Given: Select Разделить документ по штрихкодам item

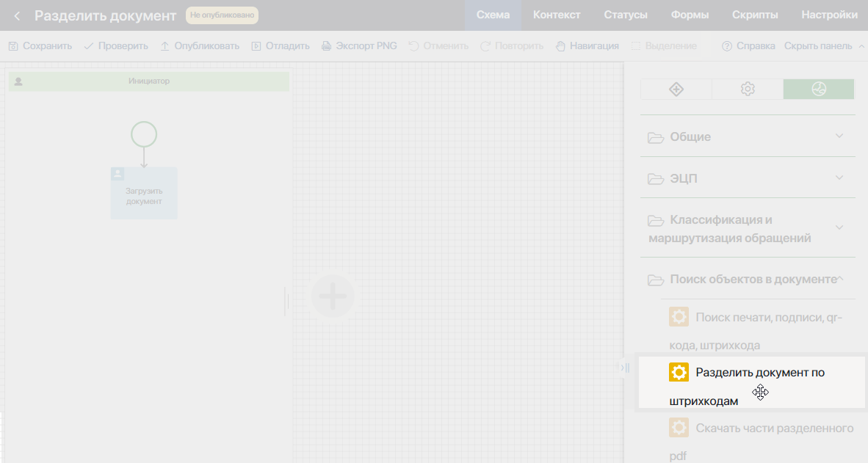Looking at the screenshot, I should point(751,383).
